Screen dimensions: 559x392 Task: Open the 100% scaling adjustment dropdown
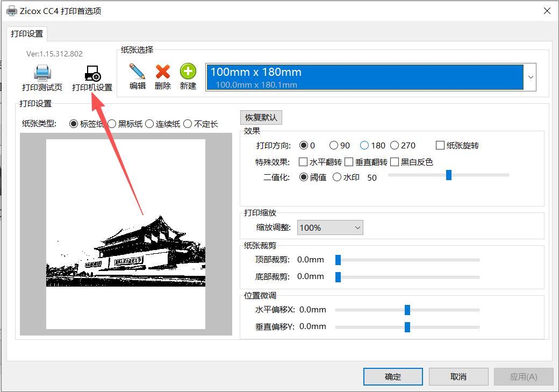pyautogui.click(x=331, y=227)
